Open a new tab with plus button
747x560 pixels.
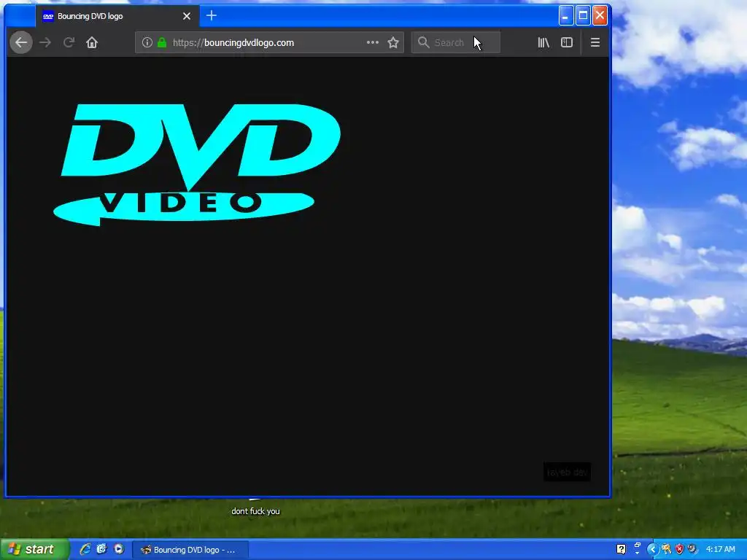[212, 16]
